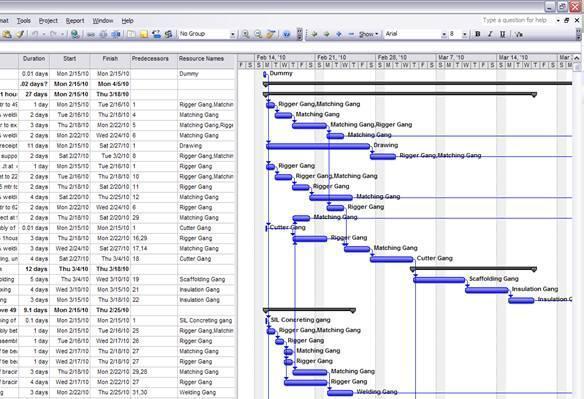The height and width of the screenshot is (399, 584).
Task: Expand the Show outline level dropdown
Action: [368, 34]
